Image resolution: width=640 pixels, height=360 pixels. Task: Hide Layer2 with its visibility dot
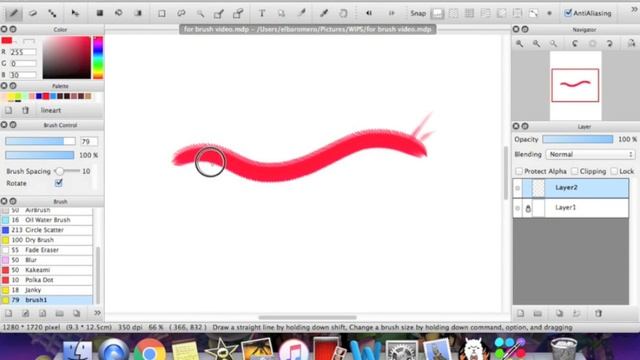(x=518, y=188)
